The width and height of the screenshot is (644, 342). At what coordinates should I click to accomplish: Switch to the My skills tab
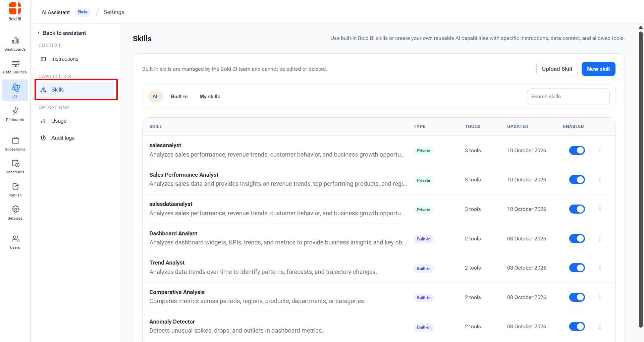point(210,97)
